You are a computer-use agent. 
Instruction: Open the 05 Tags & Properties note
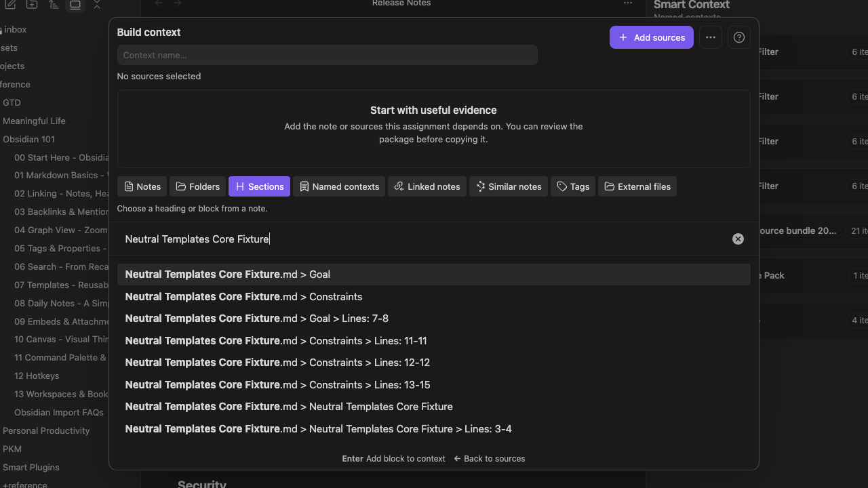(x=60, y=249)
